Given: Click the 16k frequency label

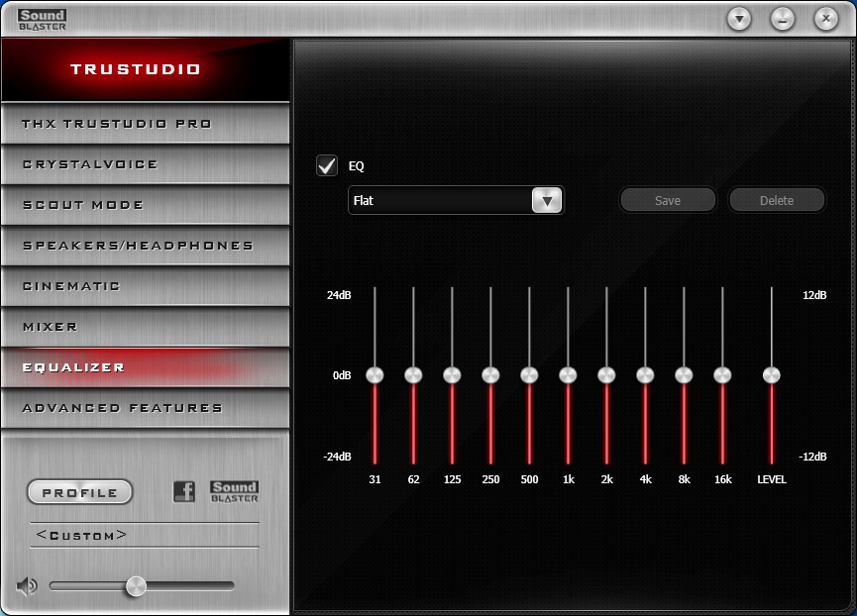Looking at the screenshot, I should tap(722, 479).
